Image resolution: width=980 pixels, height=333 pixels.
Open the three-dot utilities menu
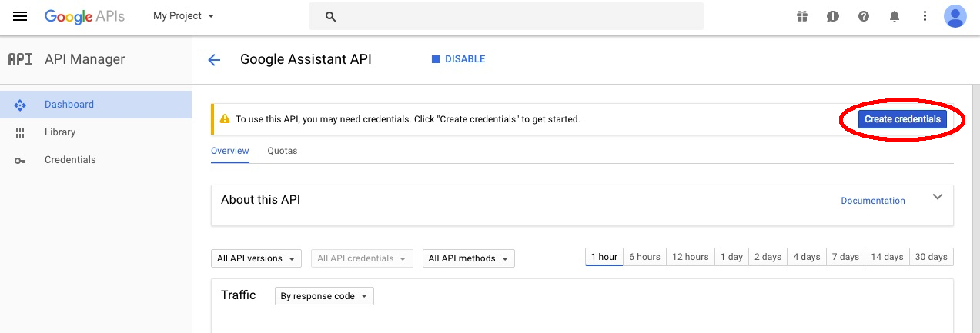click(x=925, y=16)
